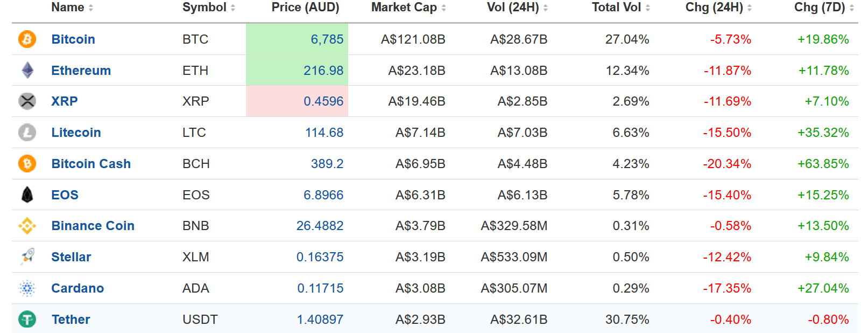
Task: Click XRP price 0.4596
Action: pos(323,101)
